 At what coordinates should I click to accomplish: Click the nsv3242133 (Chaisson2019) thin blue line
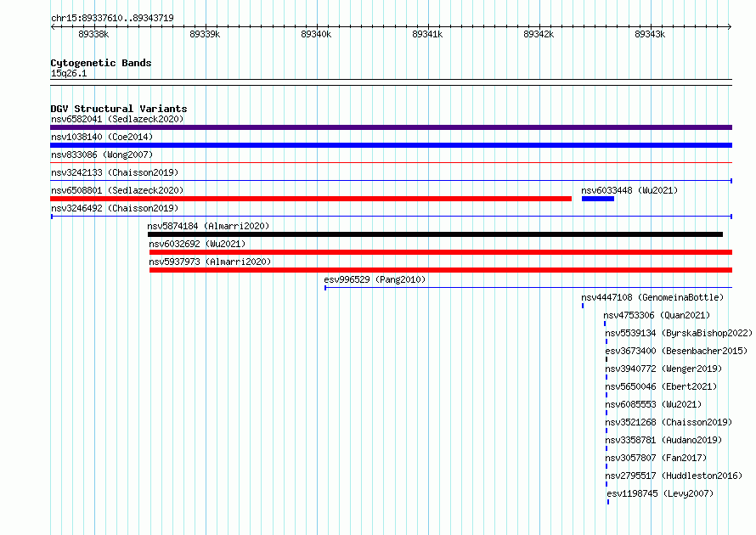click(391, 181)
